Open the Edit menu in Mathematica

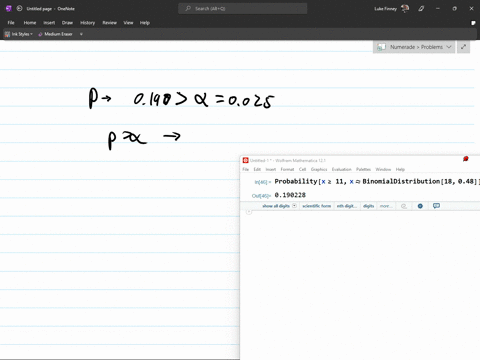[257, 169]
